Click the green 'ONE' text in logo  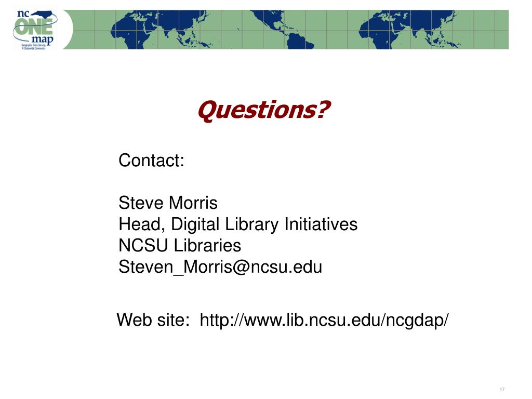pos(34,26)
